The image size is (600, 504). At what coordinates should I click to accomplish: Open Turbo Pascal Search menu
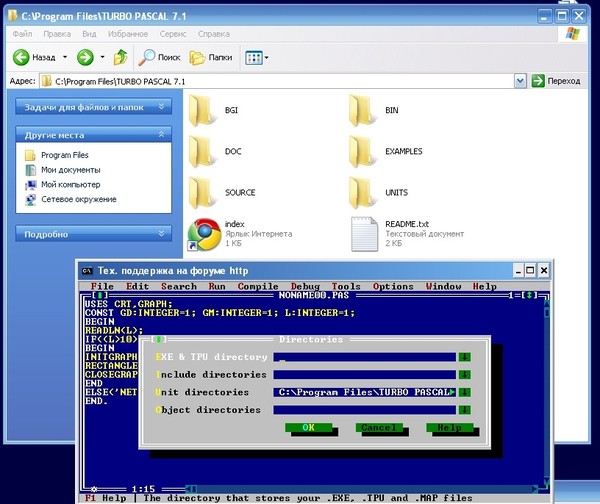point(179,286)
